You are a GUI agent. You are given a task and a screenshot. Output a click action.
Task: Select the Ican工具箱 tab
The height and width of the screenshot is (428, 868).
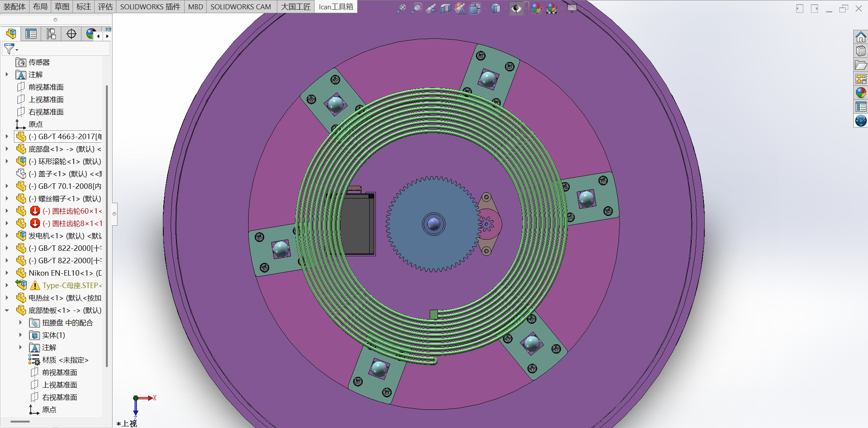pyautogui.click(x=336, y=7)
